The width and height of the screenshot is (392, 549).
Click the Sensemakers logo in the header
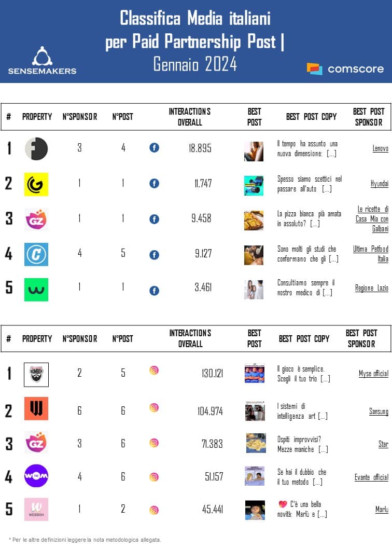click(x=42, y=60)
